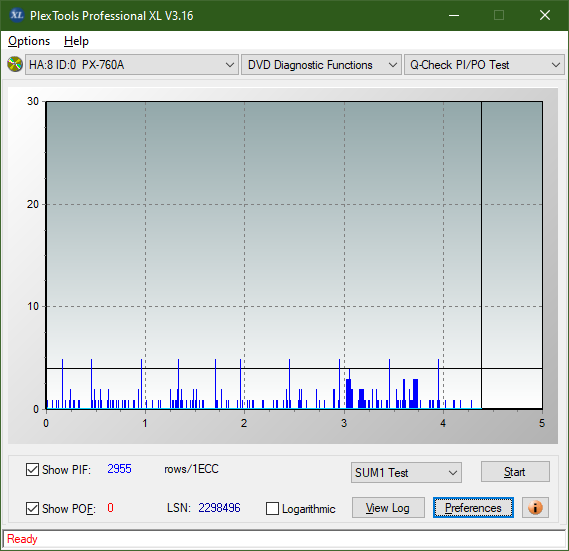Click the LSN value 2298496
The width and height of the screenshot is (569, 551).
(219, 508)
